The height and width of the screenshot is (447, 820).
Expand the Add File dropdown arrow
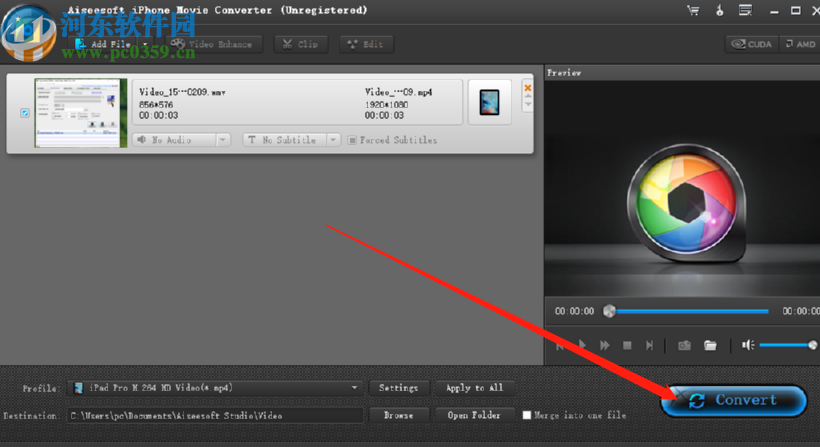click(x=145, y=44)
